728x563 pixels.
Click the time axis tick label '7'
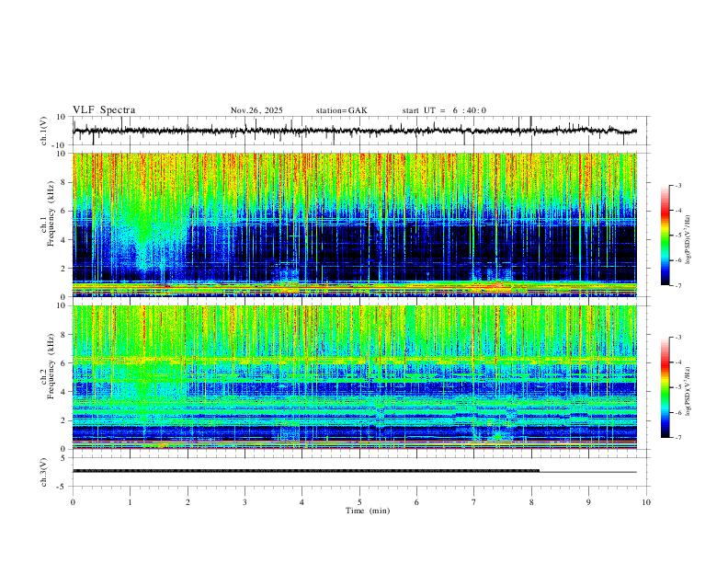coord(474,502)
